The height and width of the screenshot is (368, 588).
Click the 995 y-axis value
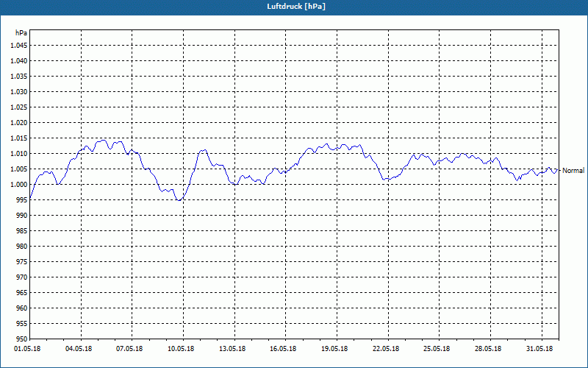pos(23,199)
